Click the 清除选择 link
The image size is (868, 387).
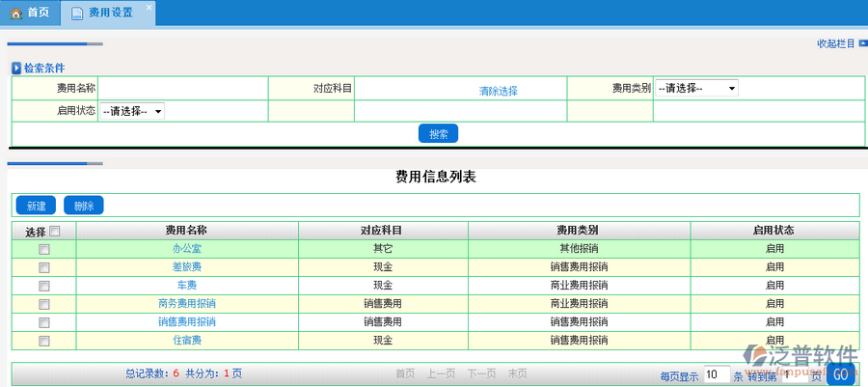coord(499,91)
